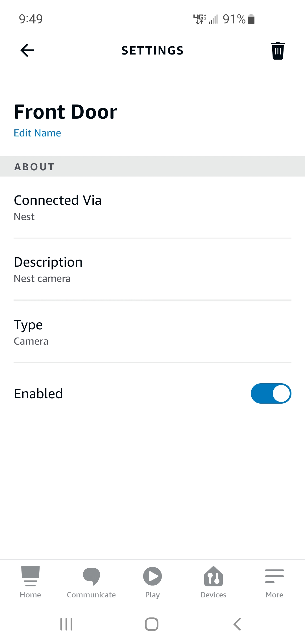Disable the Enabled toggle switch

(x=271, y=393)
